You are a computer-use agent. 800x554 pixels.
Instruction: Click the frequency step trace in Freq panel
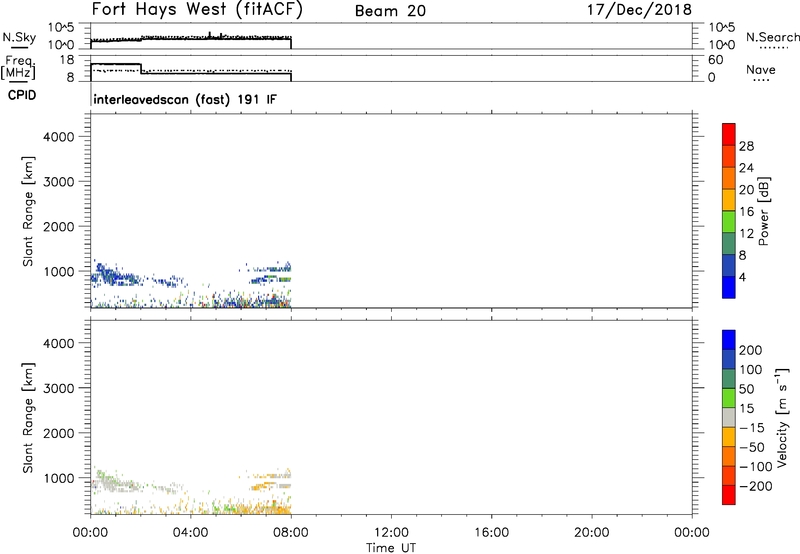tap(191, 71)
